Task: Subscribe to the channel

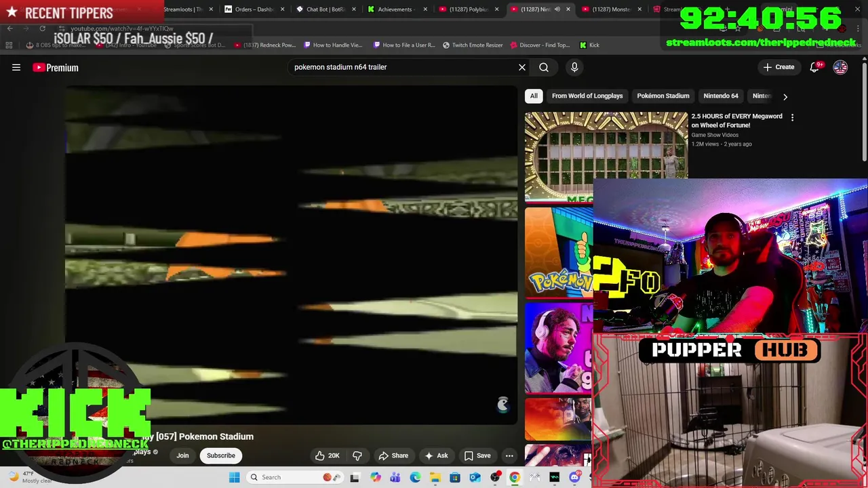Action: click(x=221, y=455)
